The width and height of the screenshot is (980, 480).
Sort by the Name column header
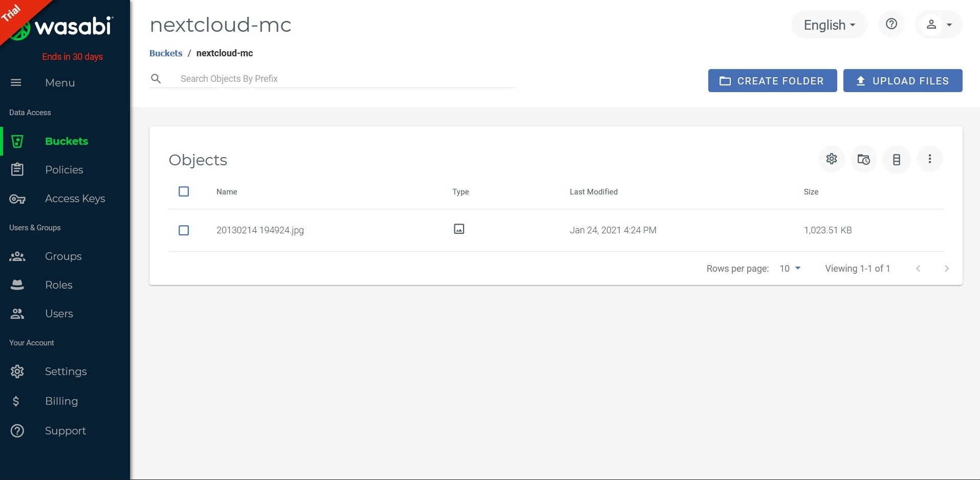coord(227,192)
